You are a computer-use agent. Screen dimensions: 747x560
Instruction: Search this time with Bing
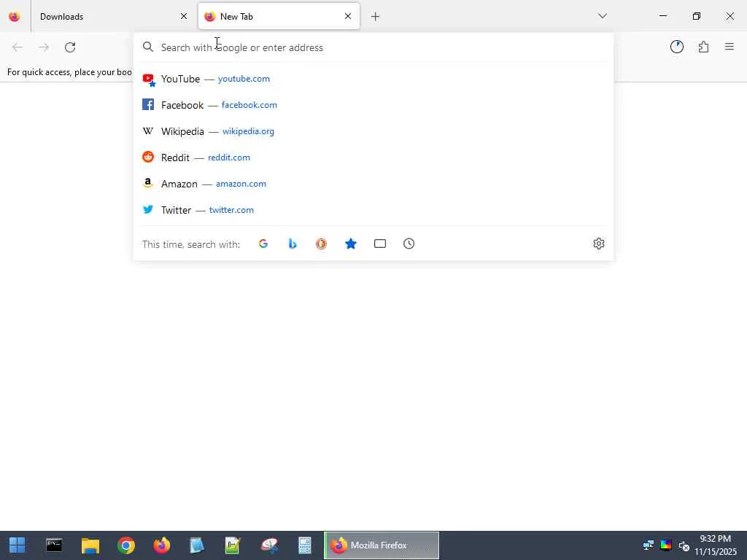tap(293, 244)
